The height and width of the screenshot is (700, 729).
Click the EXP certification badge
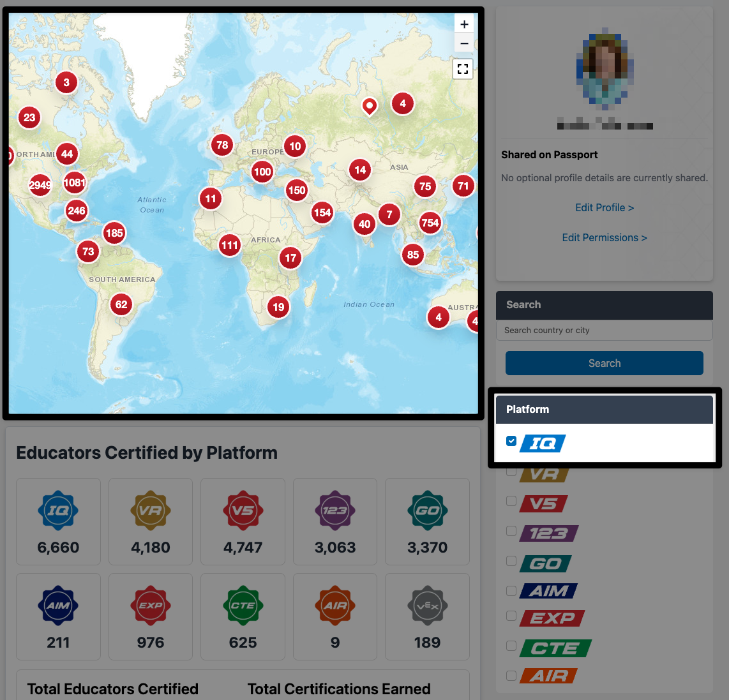click(151, 605)
